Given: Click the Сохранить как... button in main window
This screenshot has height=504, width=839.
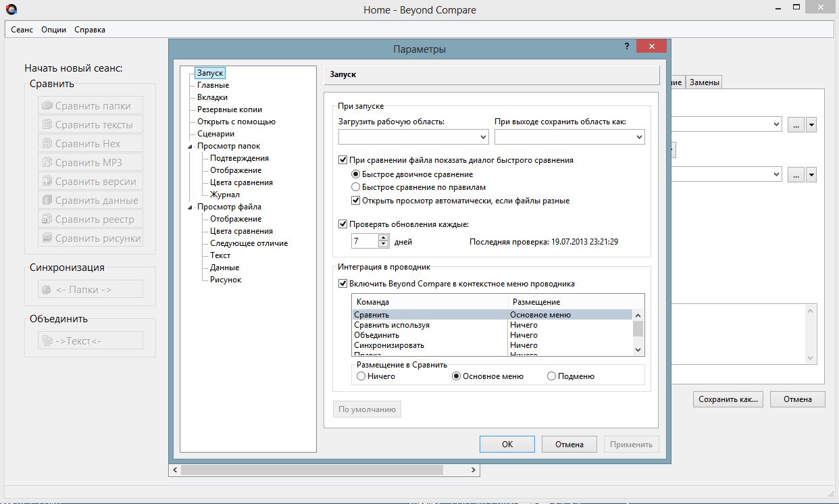Looking at the screenshot, I should pos(728,399).
